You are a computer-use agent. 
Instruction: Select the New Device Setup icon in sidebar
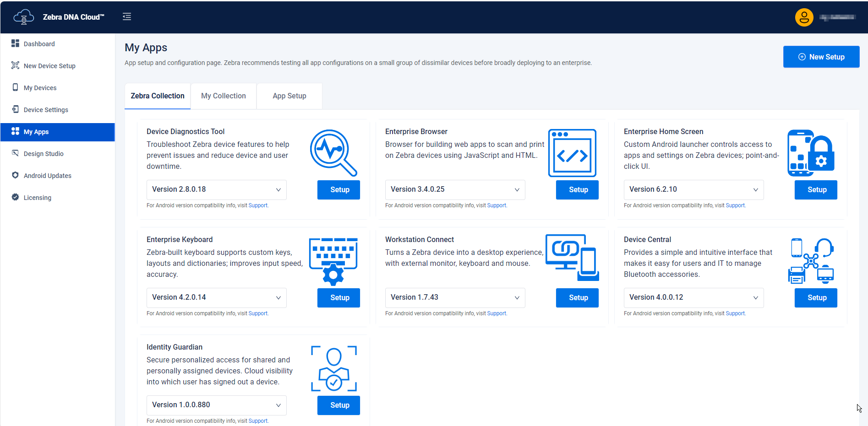15,65
